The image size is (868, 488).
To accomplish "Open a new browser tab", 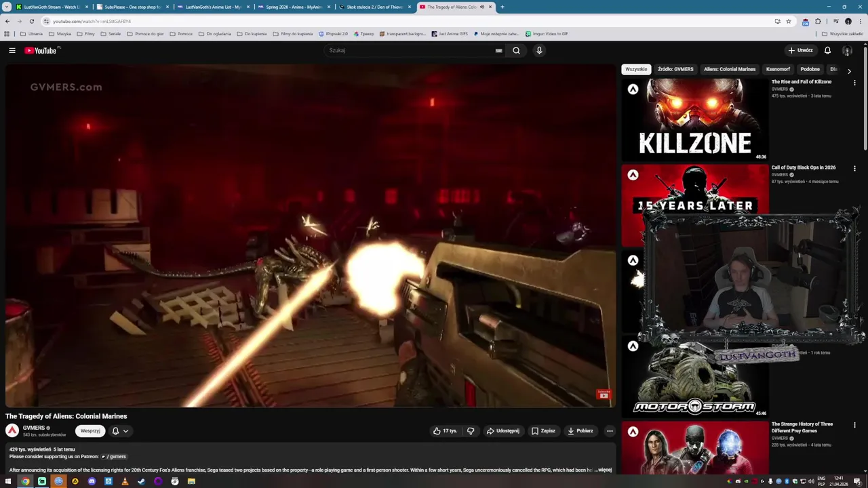I will [502, 7].
